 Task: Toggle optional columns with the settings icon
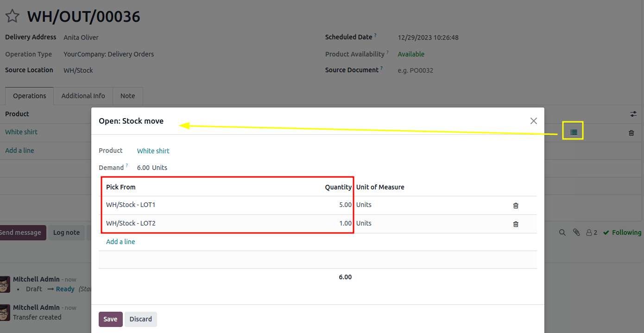click(633, 113)
